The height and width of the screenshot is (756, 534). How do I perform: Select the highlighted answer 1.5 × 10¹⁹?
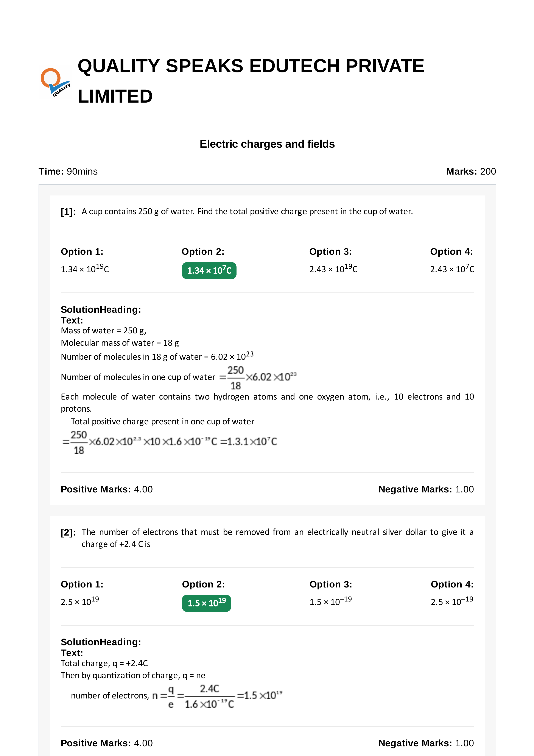pos(206,603)
